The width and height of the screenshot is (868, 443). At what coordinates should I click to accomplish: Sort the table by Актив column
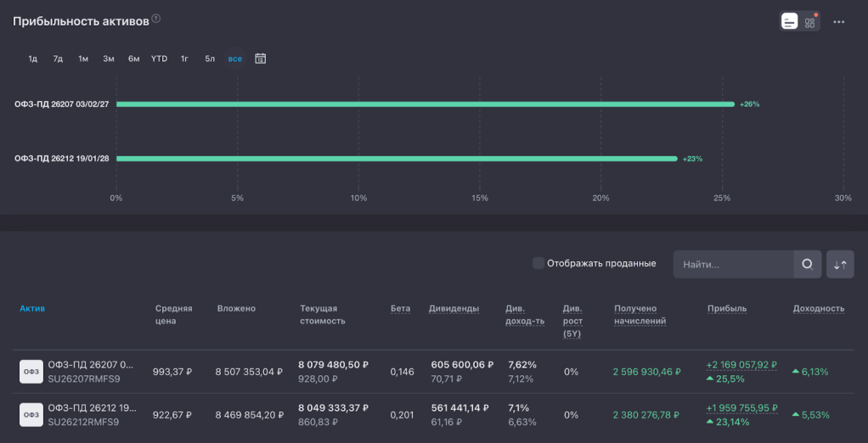pos(32,309)
